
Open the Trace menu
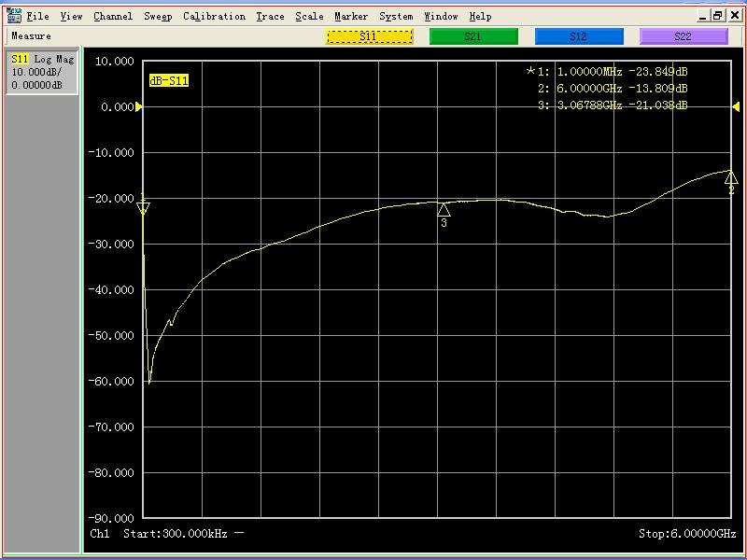click(x=270, y=16)
